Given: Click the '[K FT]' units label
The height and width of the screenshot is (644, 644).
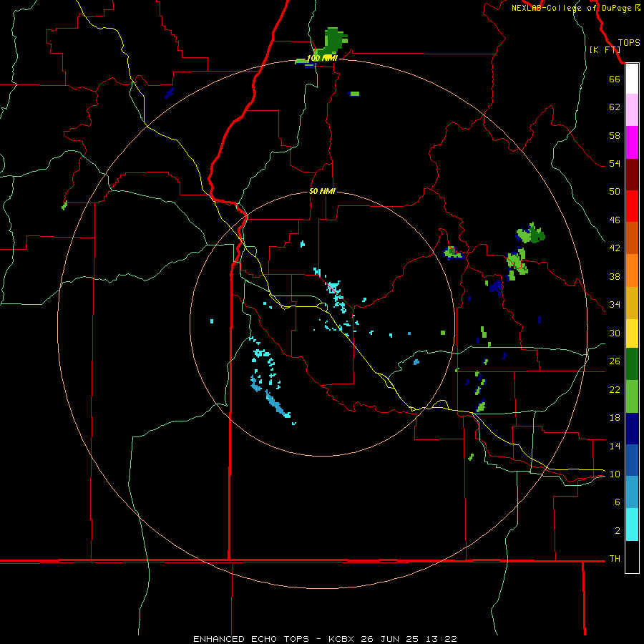Looking at the screenshot, I should point(605,50).
